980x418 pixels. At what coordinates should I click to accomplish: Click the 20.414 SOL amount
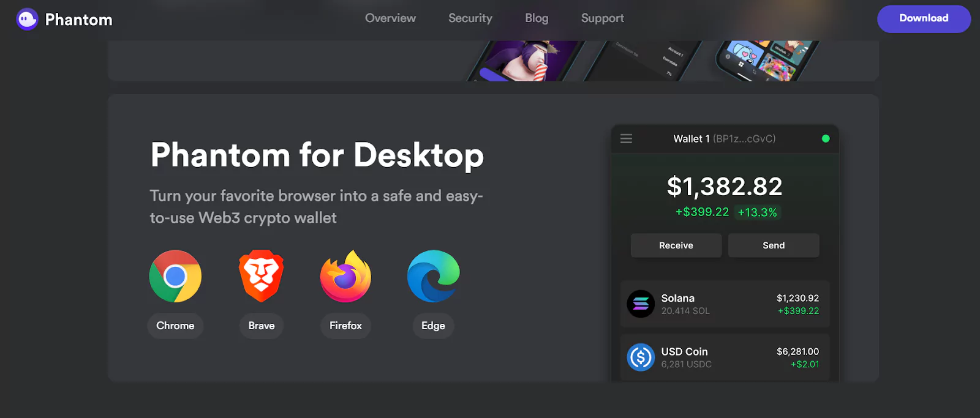[685, 311]
